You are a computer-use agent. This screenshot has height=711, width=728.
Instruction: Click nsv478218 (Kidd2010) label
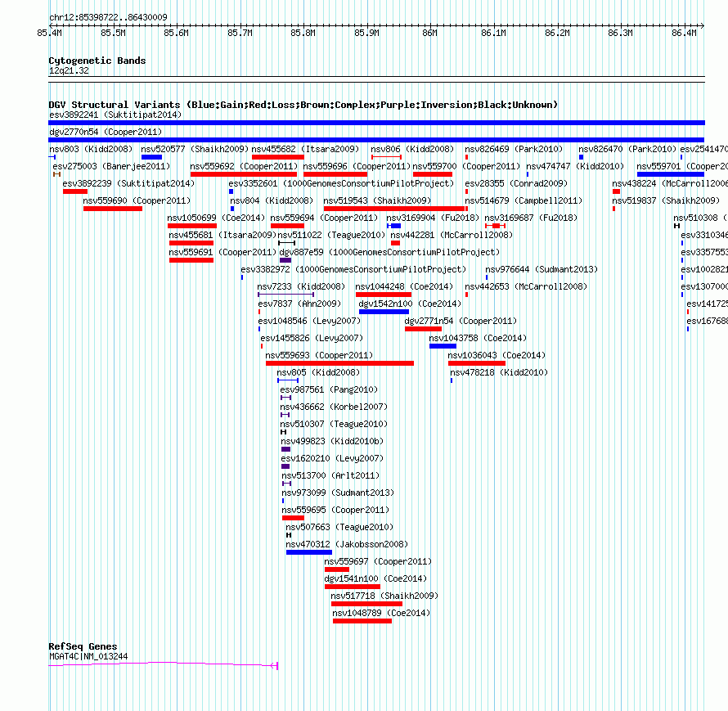coord(499,372)
